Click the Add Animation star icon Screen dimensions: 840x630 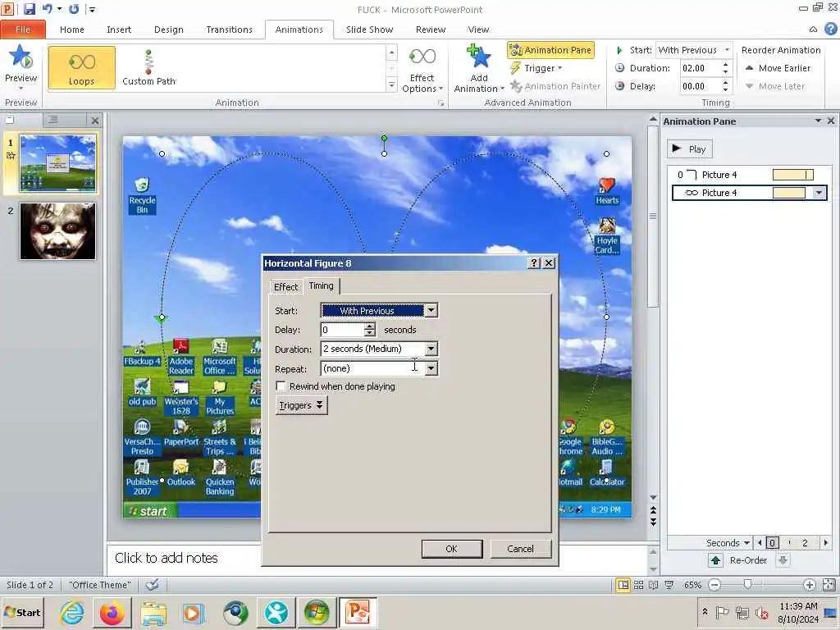click(x=478, y=57)
